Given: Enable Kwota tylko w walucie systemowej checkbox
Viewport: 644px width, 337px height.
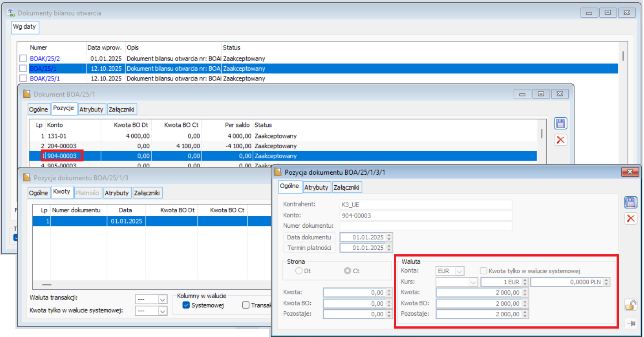Looking at the screenshot, I should 484,271.
